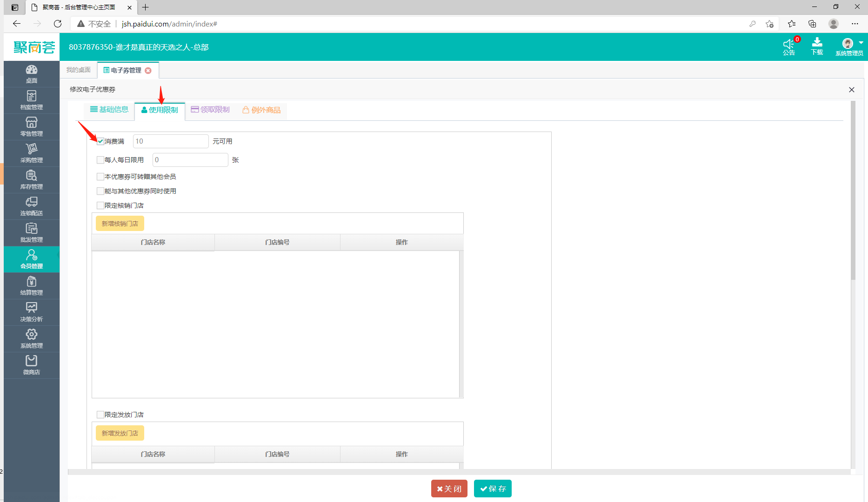Open the 公告 announcements icon
This screenshot has width=868, height=502.
coord(789,46)
